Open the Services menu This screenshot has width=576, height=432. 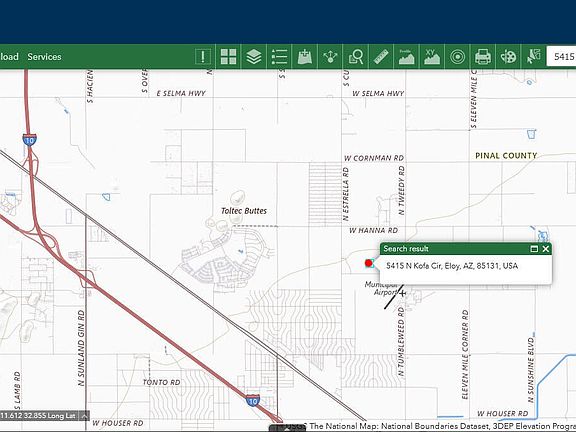(44, 57)
